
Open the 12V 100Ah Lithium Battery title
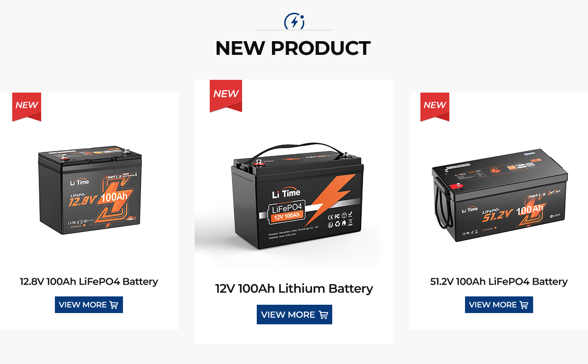pos(294,289)
